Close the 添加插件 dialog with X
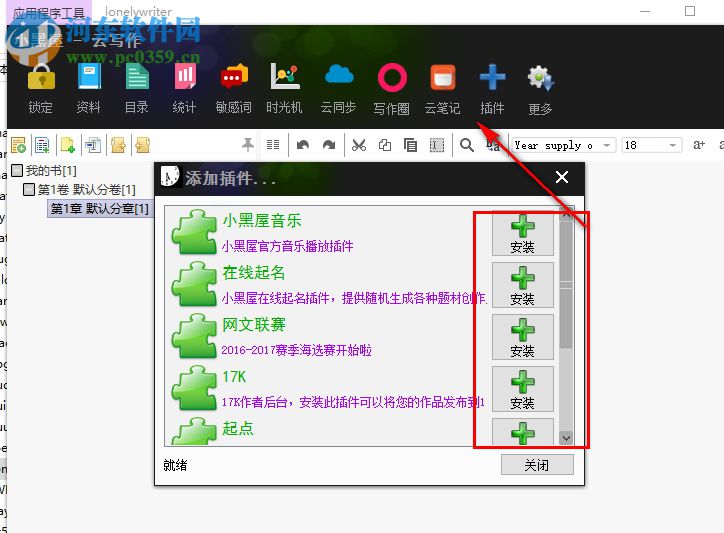This screenshot has width=724, height=533. pos(562,177)
